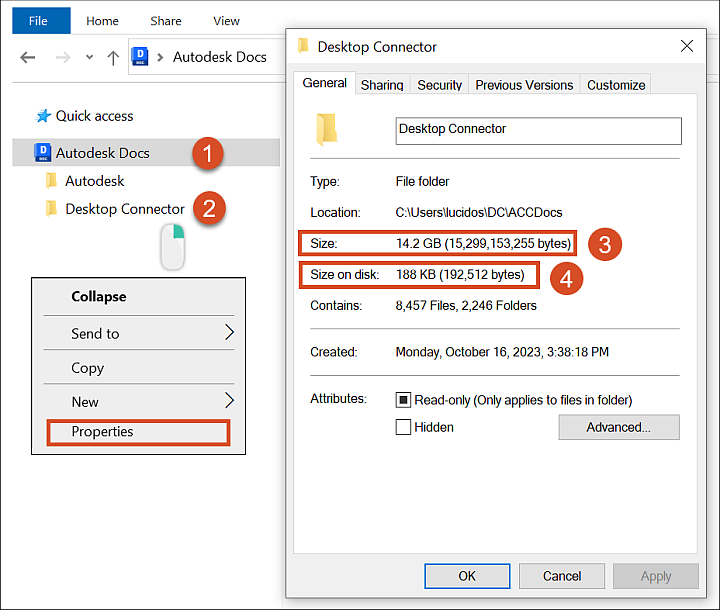Click the Autodesk folder icon
Viewport: 720px width, 610px height.
[51, 181]
